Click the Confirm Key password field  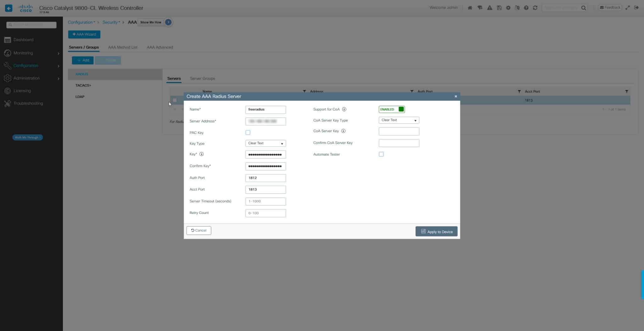[265, 166]
